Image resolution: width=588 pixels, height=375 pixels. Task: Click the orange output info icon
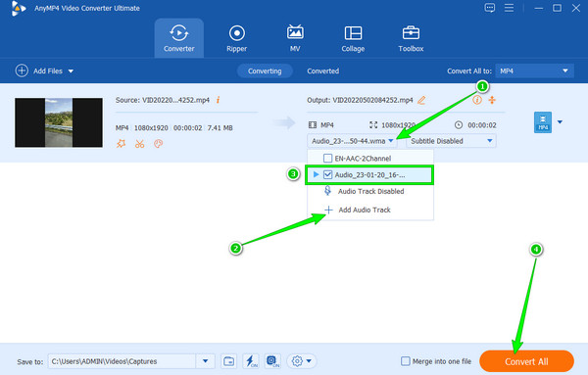pos(477,100)
